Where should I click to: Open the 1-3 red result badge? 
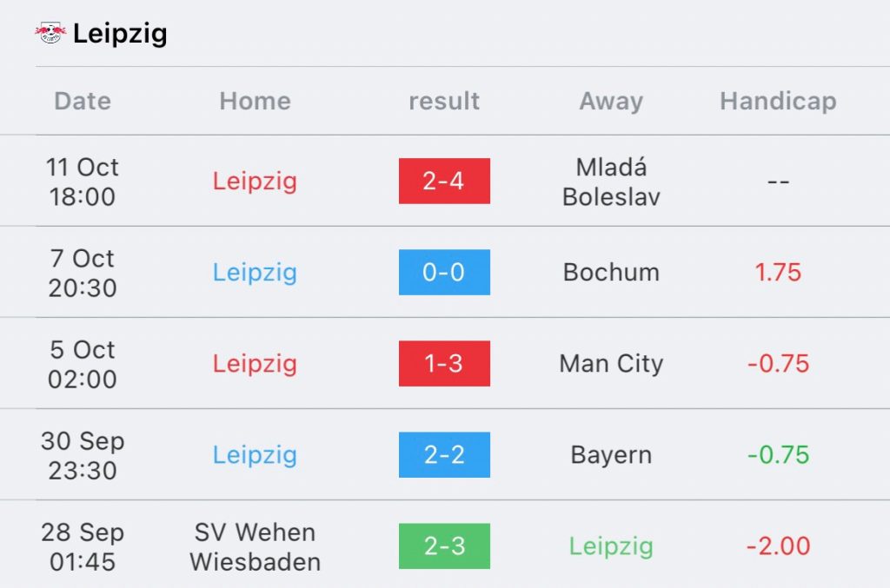pyautogui.click(x=444, y=363)
